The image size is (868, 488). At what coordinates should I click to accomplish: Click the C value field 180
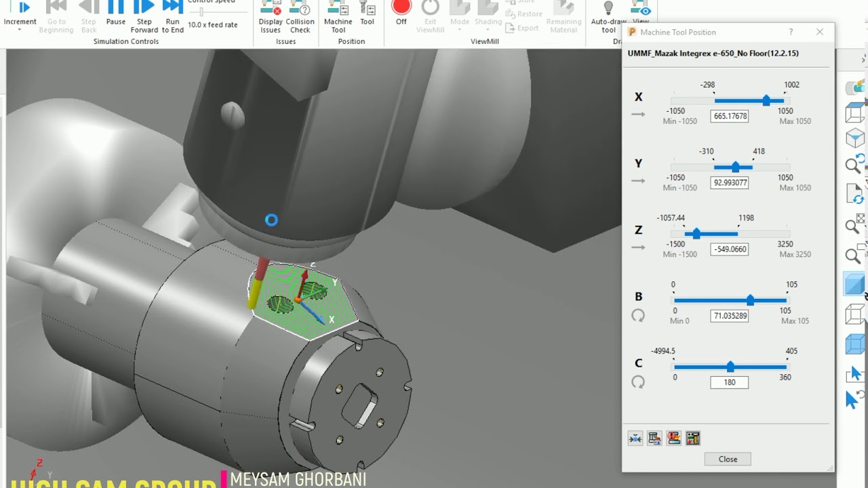coord(730,382)
